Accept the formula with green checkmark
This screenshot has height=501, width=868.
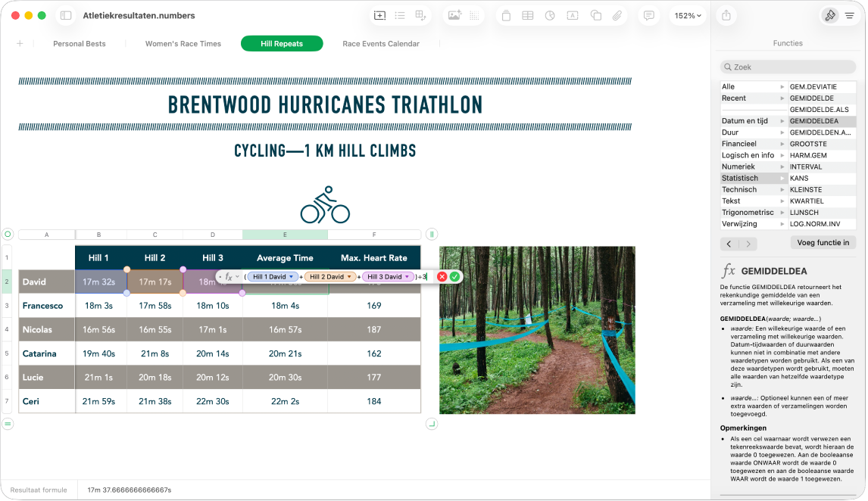pyautogui.click(x=455, y=276)
